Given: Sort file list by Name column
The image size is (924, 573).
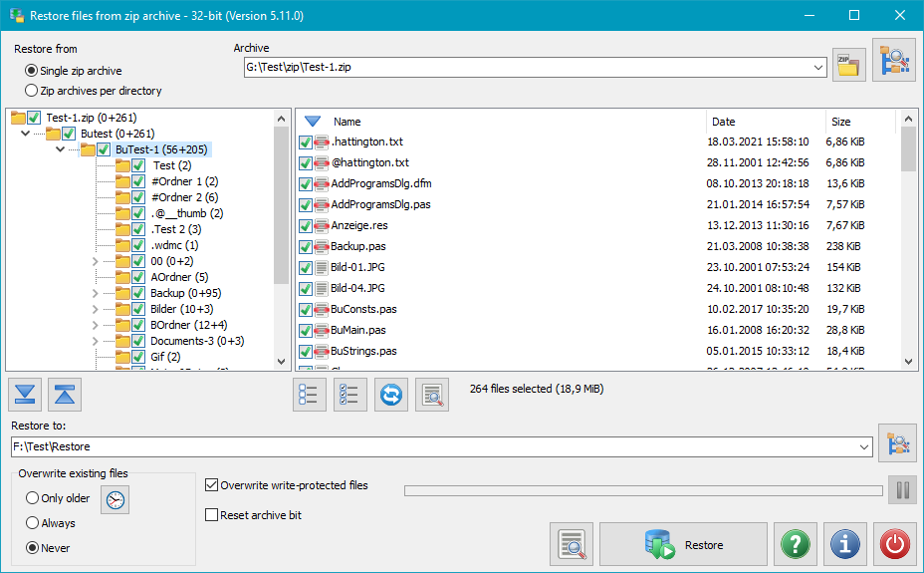Looking at the screenshot, I should coord(347,122).
